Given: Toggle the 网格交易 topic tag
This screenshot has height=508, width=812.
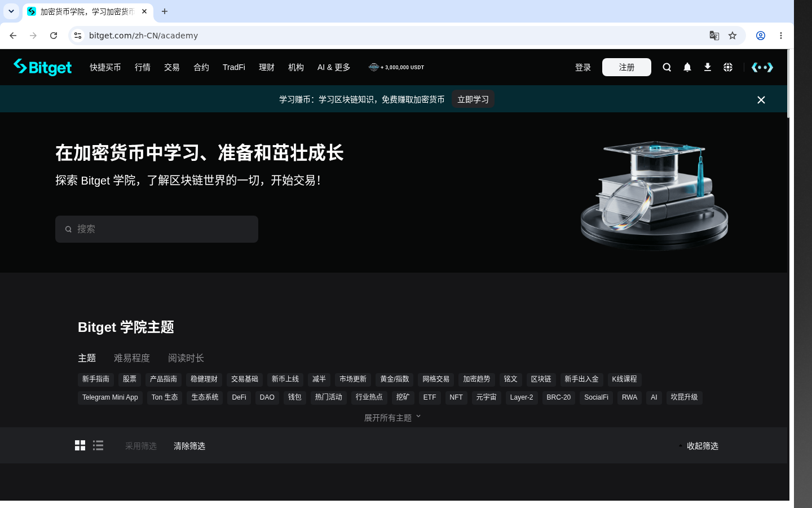Looking at the screenshot, I should click(x=436, y=379).
